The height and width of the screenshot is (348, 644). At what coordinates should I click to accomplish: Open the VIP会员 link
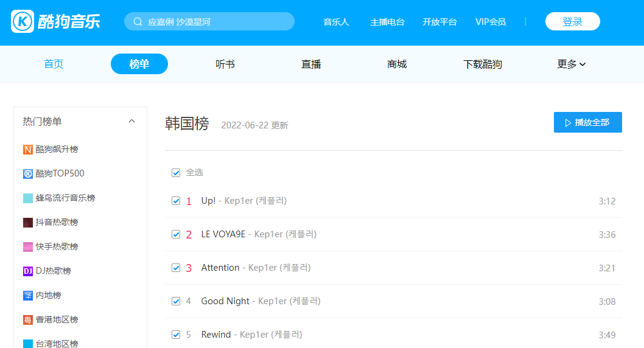point(491,22)
